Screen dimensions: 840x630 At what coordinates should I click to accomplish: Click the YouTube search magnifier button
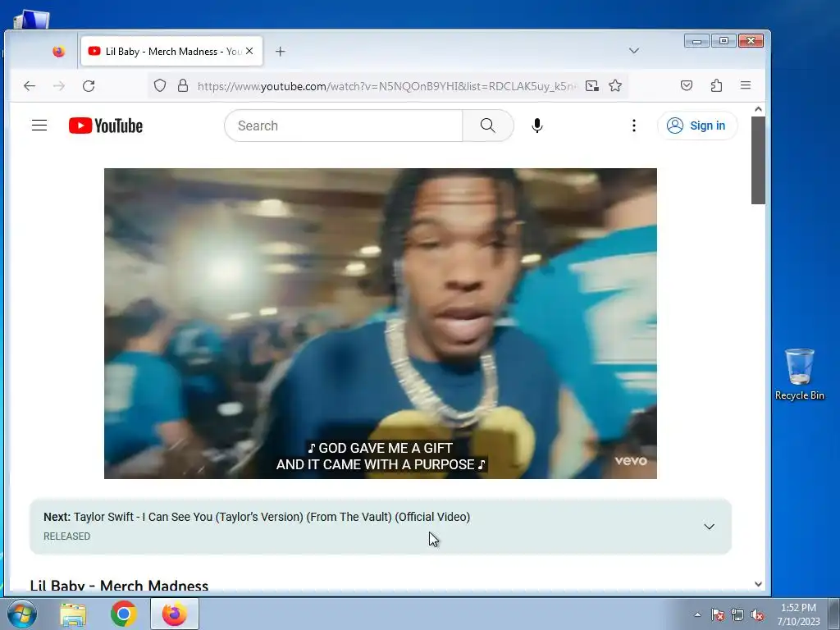487,126
